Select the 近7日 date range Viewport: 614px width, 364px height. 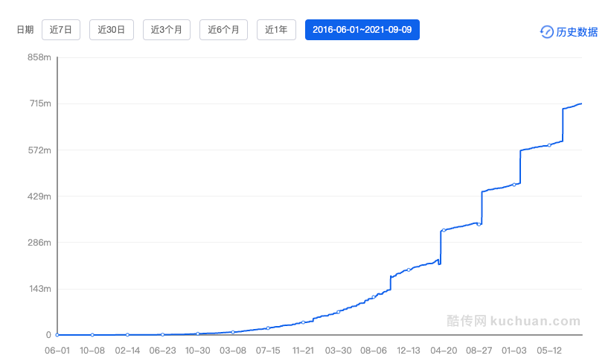pyautogui.click(x=61, y=30)
